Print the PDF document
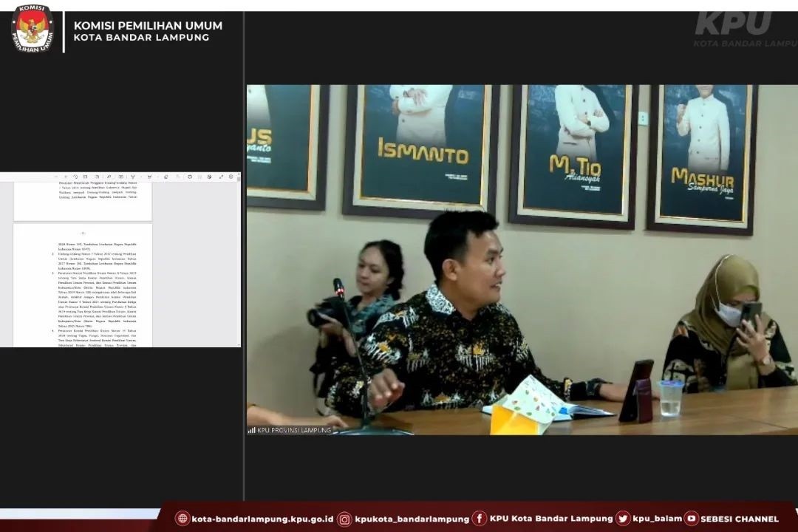798x532 pixels. point(190,177)
